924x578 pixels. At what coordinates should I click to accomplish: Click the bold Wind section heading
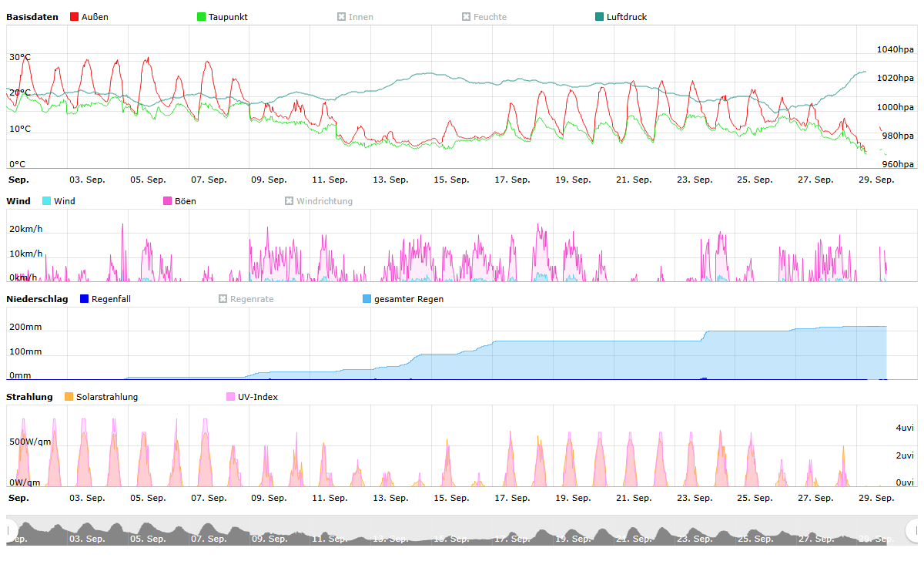coord(18,201)
